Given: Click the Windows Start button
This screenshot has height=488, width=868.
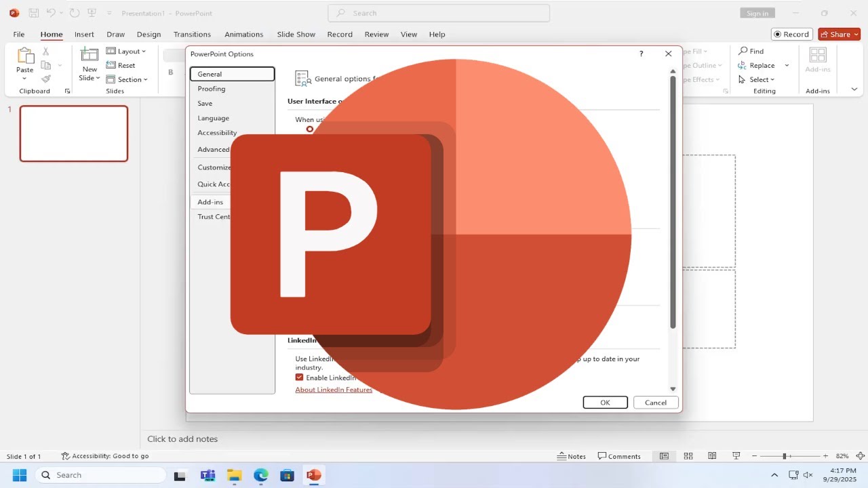Looking at the screenshot, I should coord(19,475).
